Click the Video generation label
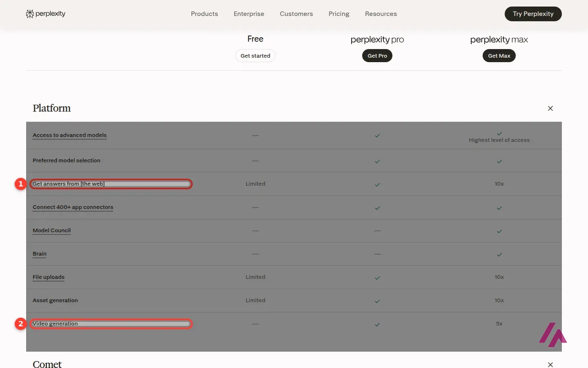588x368 pixels. click(x=55, y=324)
